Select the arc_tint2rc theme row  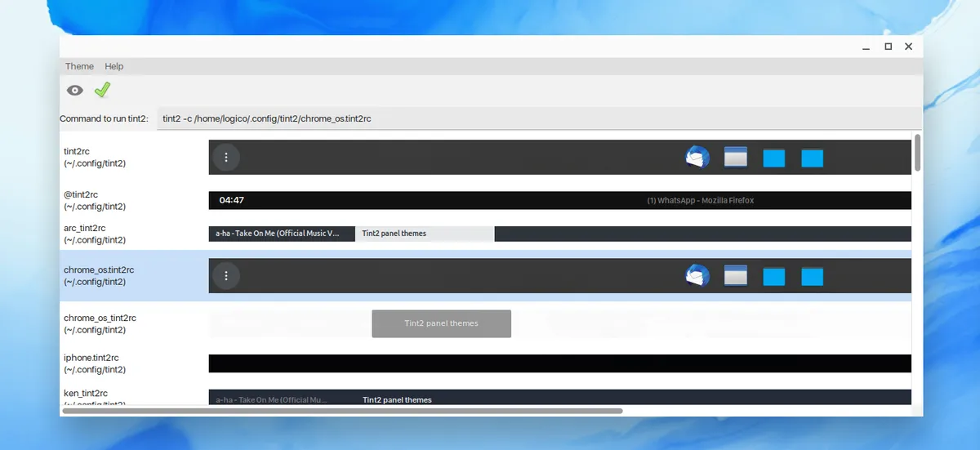[x=487, y=234]
